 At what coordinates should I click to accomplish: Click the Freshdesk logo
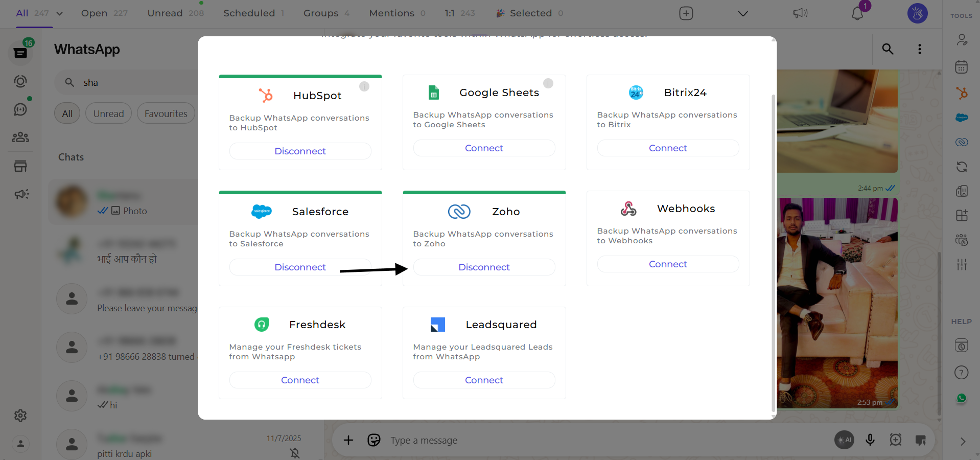pyautogui.click(x=262, y=325)
